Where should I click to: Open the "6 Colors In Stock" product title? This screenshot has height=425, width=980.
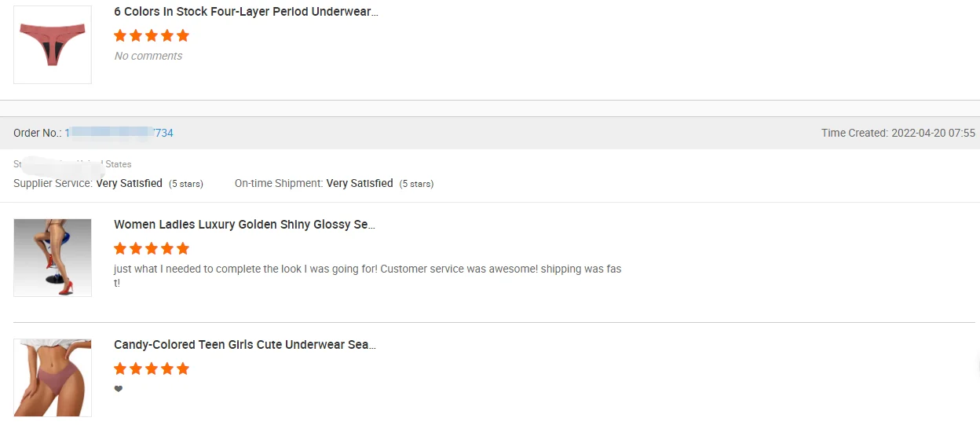(246, 13)
